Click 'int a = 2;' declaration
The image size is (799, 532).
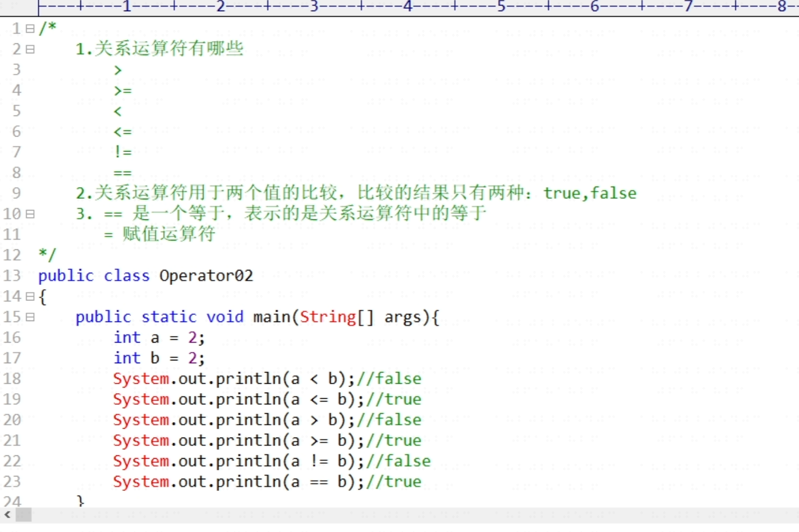pos(159,338)
